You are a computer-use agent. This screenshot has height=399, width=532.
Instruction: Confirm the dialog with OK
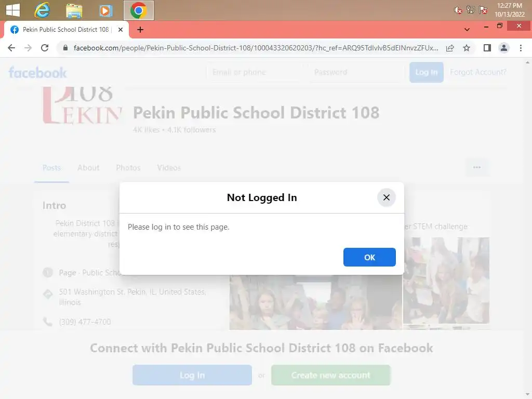pos(369,257)
